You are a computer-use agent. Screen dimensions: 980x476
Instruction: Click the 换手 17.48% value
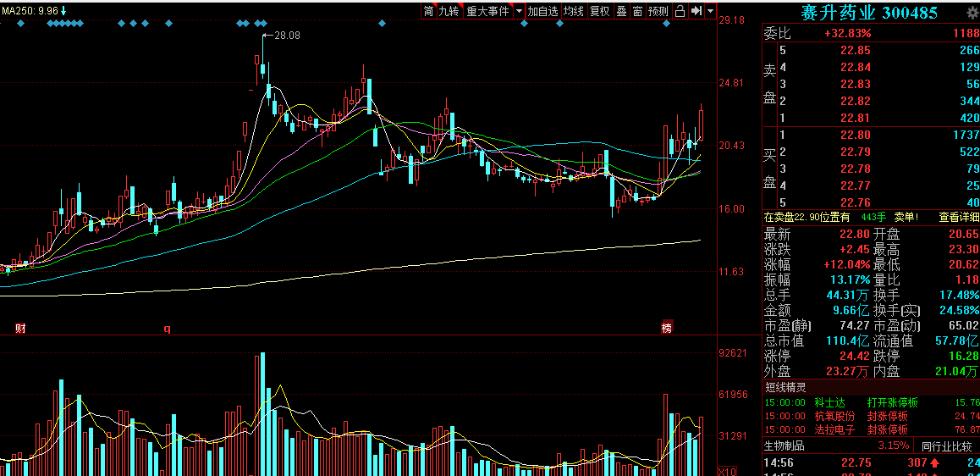(958, 296)
